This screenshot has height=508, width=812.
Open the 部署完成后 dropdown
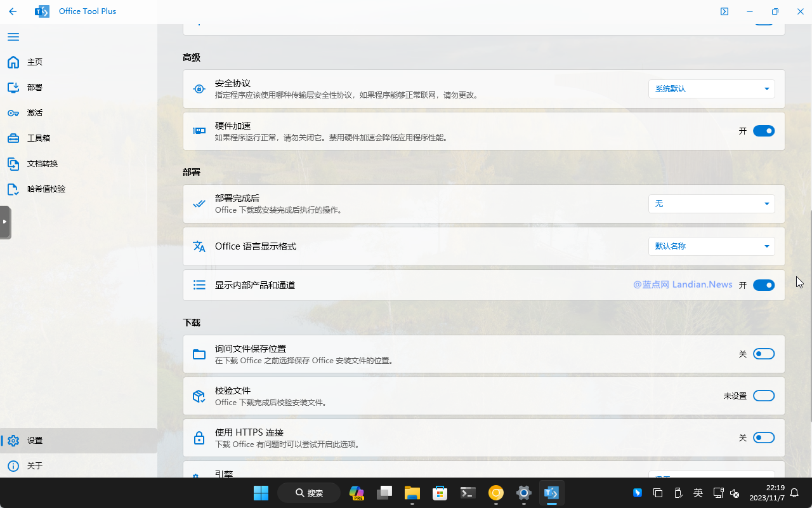coord(711,204)
